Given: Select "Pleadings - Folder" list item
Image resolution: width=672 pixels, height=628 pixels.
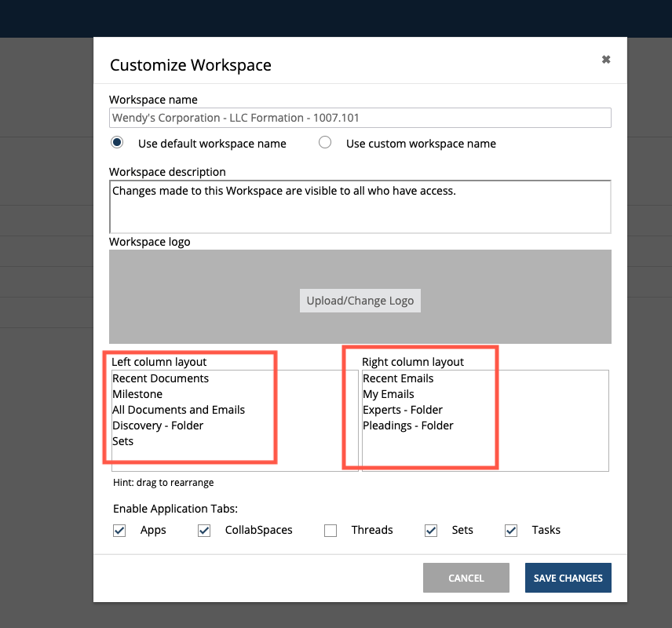Looking at the screenshot, I should pos(408,425).
